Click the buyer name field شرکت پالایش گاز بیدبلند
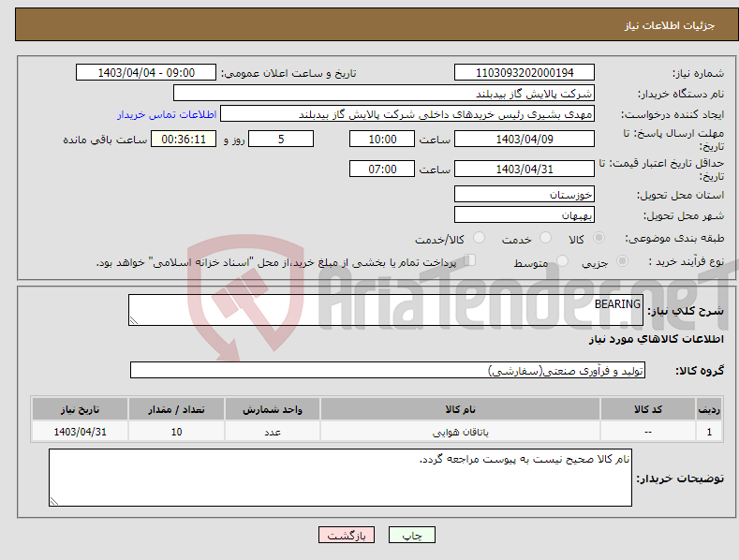Image resolution: width=739 pixels, height=560 pixels. 384,94
